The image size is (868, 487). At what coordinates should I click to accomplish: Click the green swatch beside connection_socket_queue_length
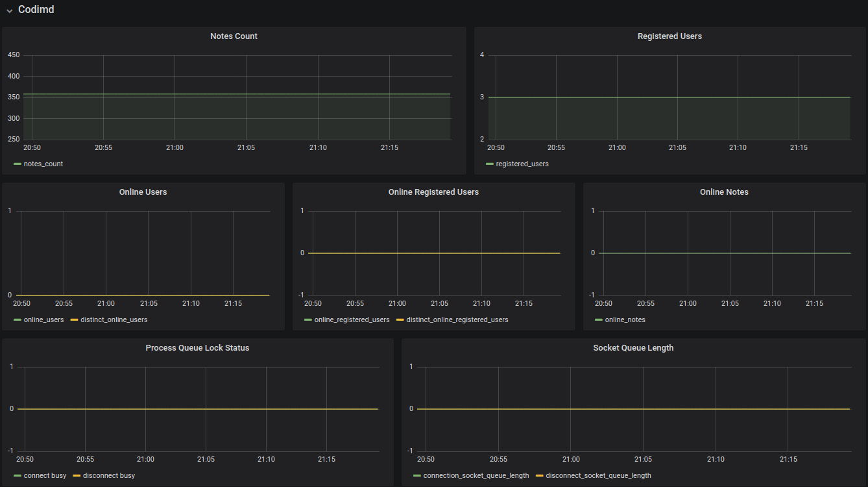pos(417,476)
